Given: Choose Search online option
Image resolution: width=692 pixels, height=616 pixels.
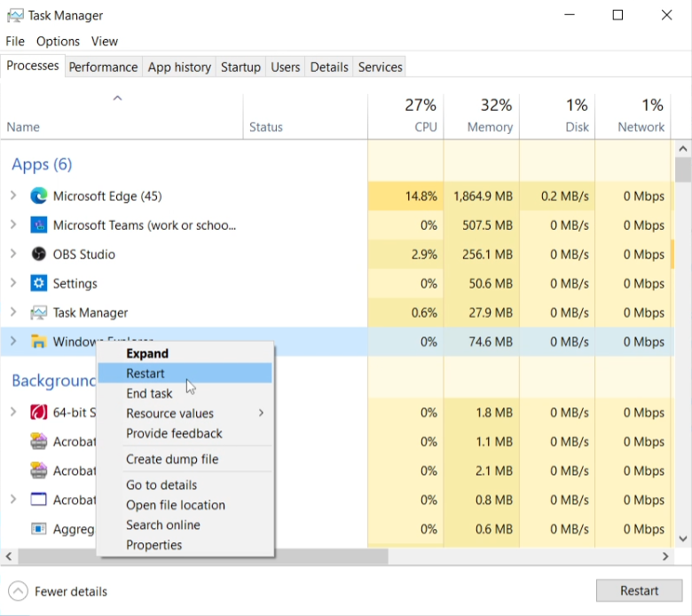Looking at the screenshot, I should click(x=185, y=525).
